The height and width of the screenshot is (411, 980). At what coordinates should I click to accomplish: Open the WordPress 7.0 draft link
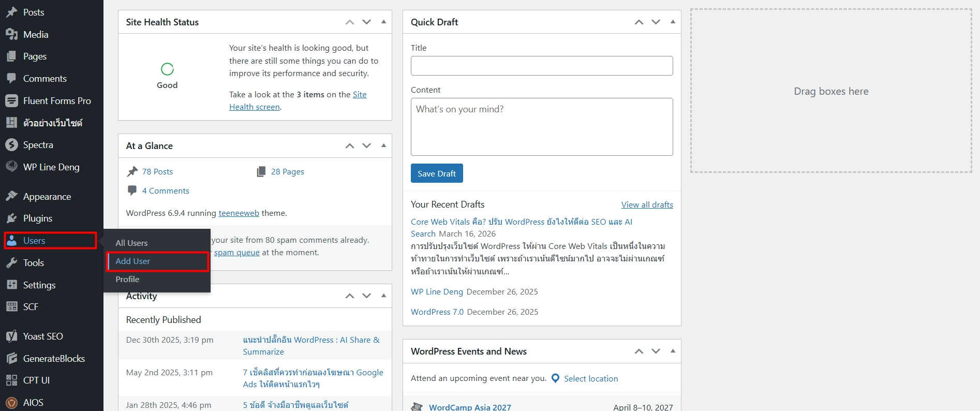click(x=437, y=312)
